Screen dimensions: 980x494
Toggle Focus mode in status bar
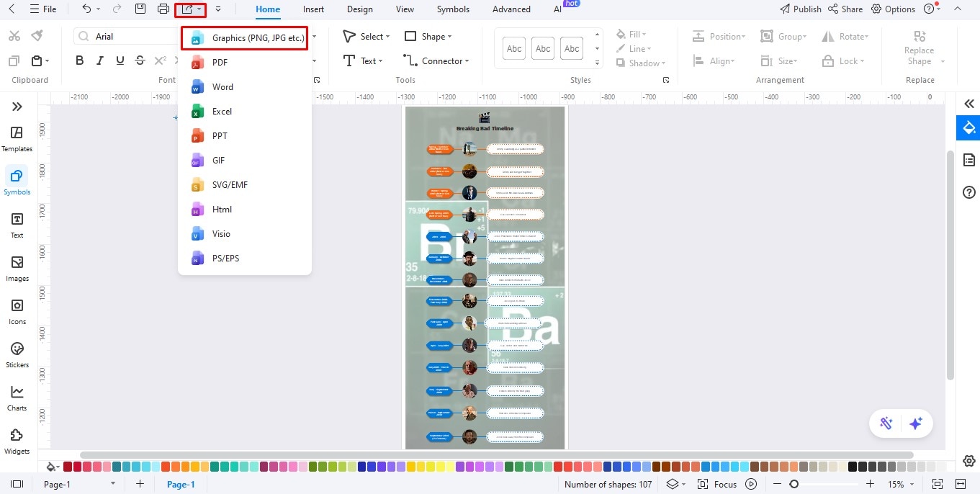pos(718,485)
